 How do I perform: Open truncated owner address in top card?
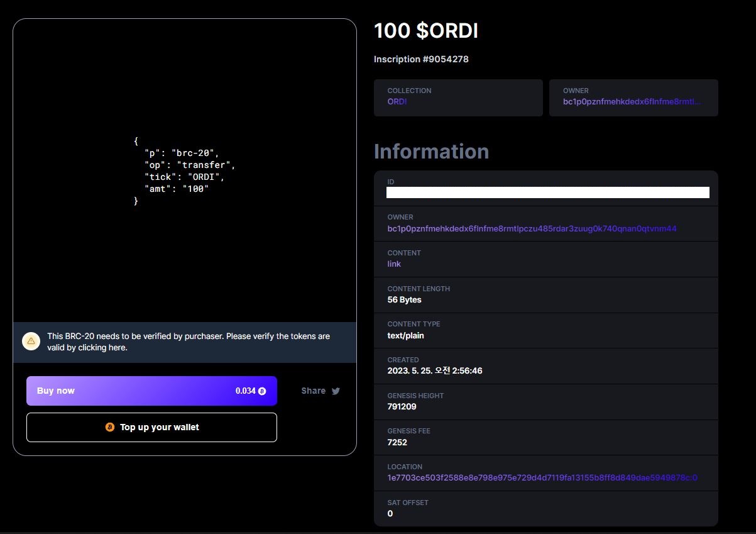632,101
